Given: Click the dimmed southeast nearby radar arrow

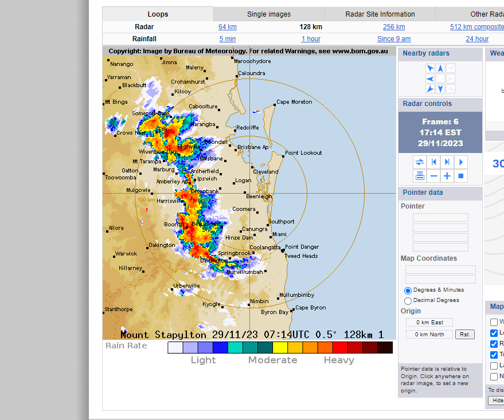Looking at the screenshot, I should pos(451,89).
